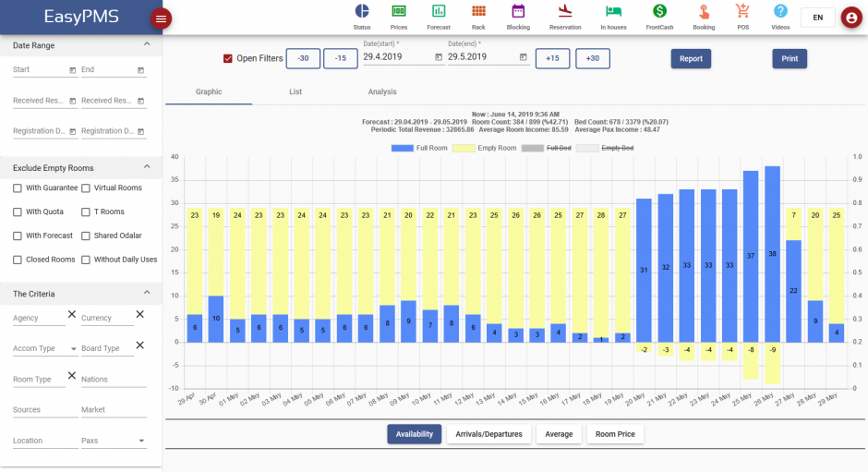Viewport: 868px width, 472px height.
Task: Collapse the Date Range section
Action: click(x=147, y=44)
